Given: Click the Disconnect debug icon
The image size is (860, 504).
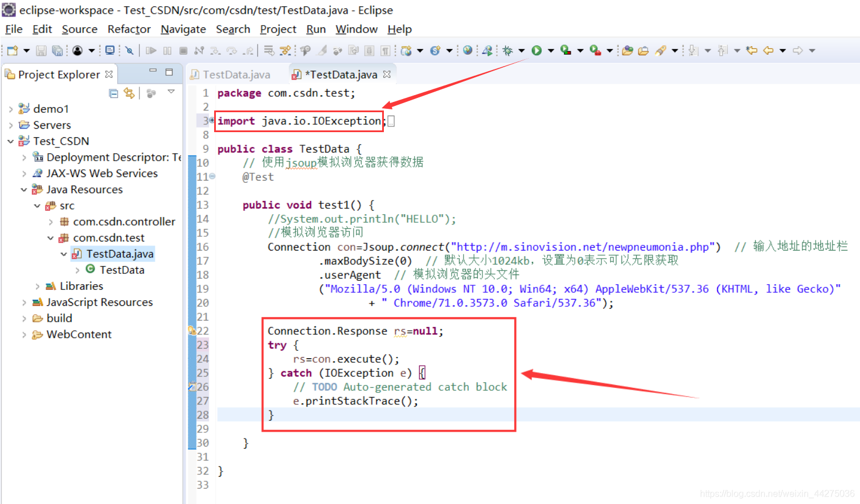Looking at the screenshot, I should (199, 51).
